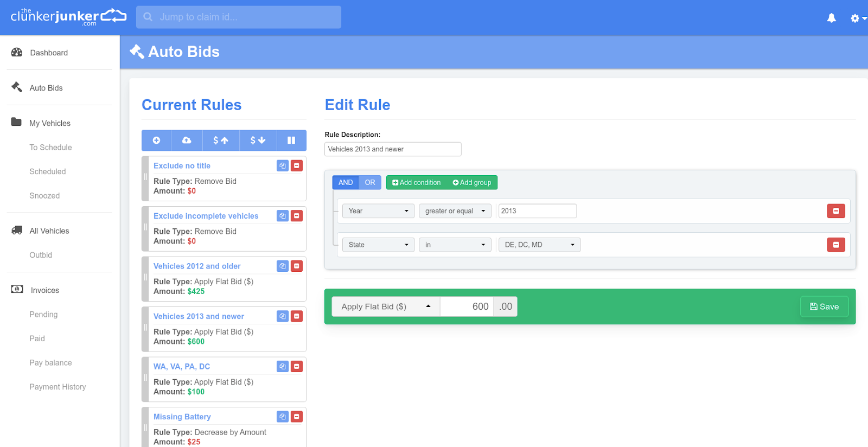Viewport: 868px width, 447px height.
Task: Click the dollar decrease bids icon
Action: pos(258,141)
